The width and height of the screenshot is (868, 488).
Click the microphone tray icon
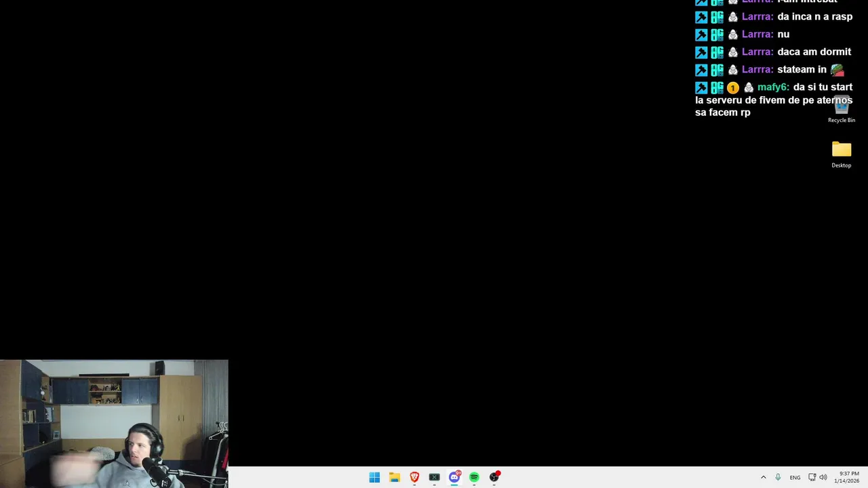tap(778, 477)
